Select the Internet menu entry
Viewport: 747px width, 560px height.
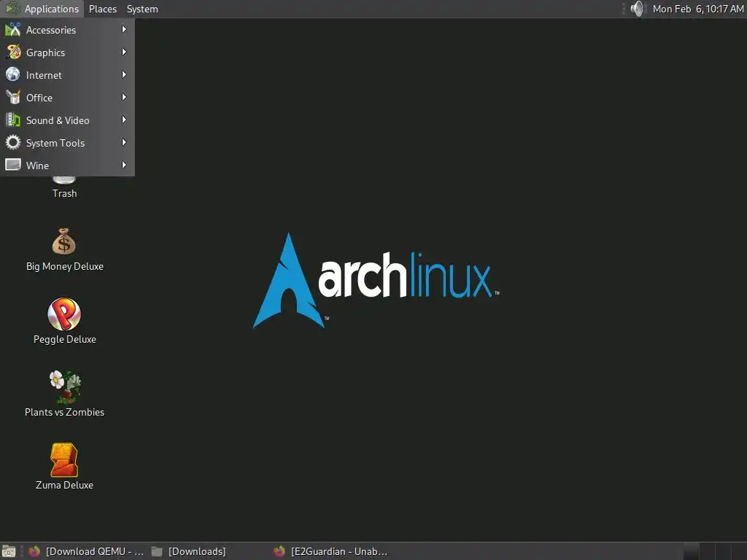tap(67, 75)
